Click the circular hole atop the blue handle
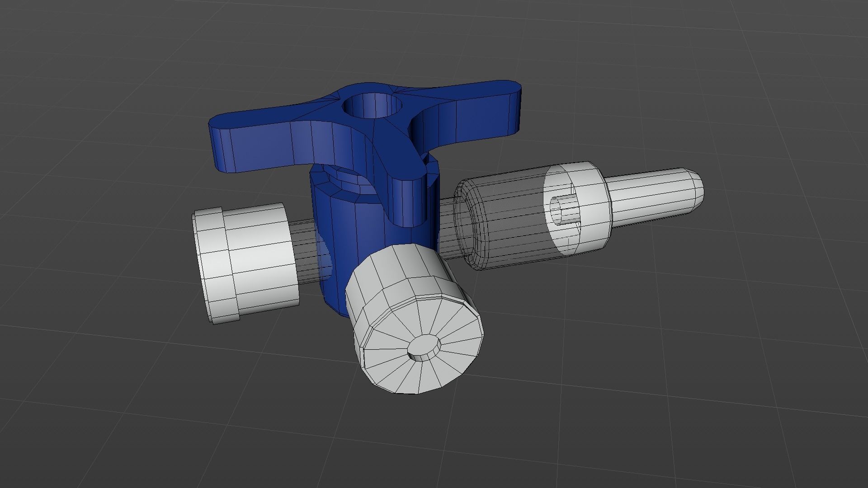This screenshot has height=488, width=868. [373, 106]
